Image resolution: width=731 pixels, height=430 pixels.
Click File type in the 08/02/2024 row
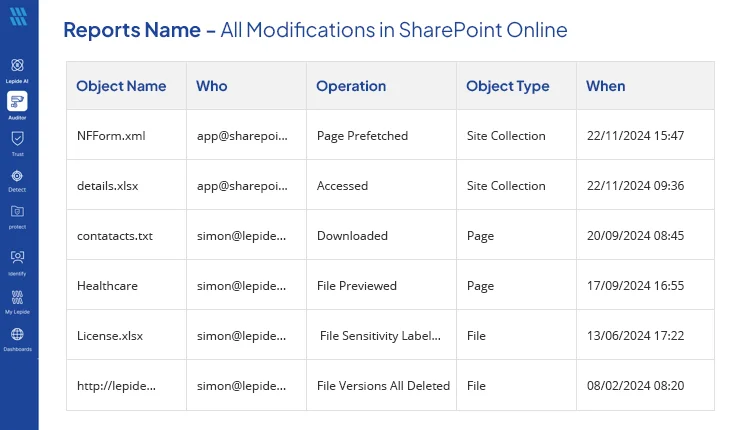pos(476,386)
